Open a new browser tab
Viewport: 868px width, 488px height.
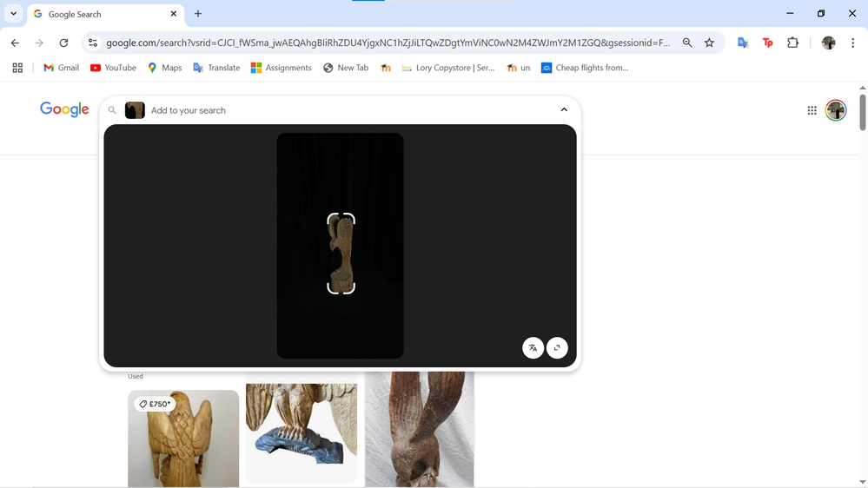(x=198, y=14)
